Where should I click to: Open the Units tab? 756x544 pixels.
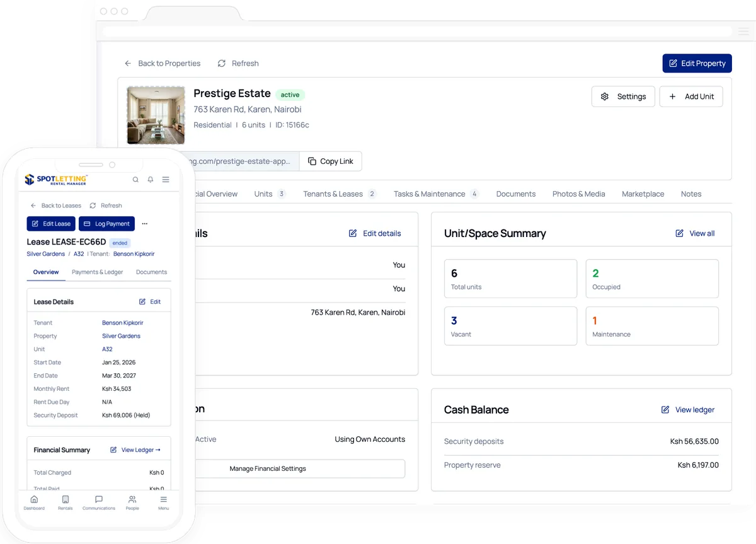click(x=270, y=194)
